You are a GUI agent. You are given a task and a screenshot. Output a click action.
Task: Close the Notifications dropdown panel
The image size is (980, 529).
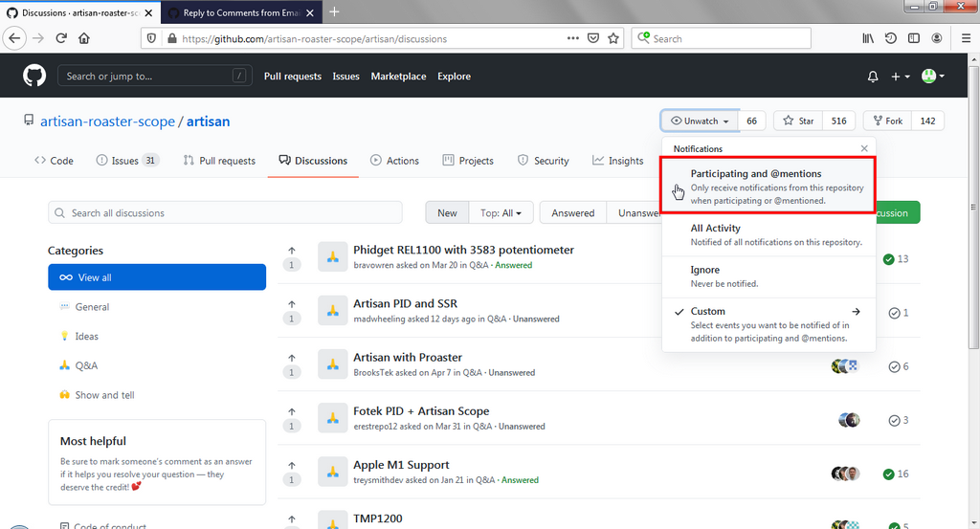tap(864, 148)
